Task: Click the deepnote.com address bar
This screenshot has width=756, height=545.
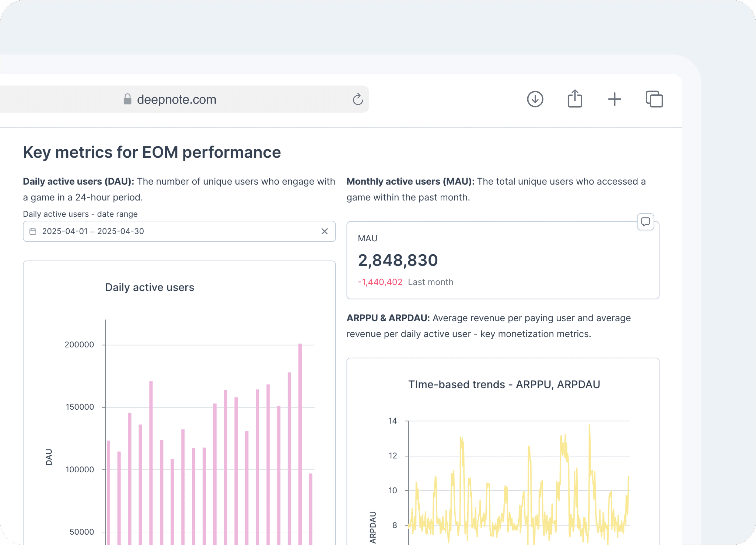Action: point(177,100)
